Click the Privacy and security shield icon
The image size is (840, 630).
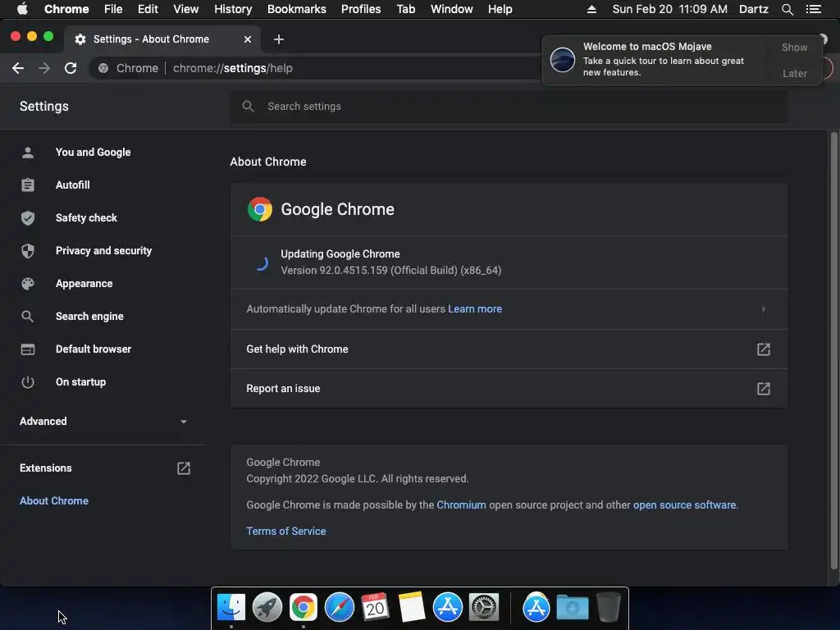(x=28, y=251)
